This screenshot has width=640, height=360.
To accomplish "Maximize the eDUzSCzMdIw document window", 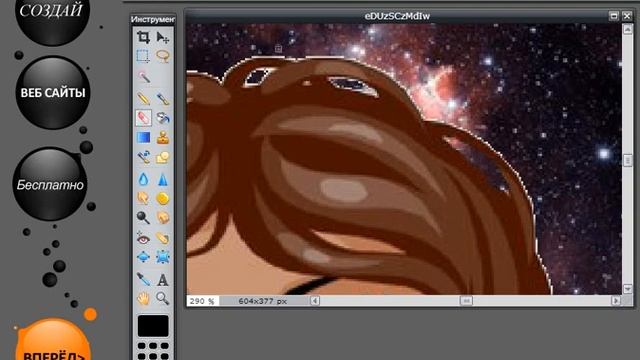I will coord(614,16).
